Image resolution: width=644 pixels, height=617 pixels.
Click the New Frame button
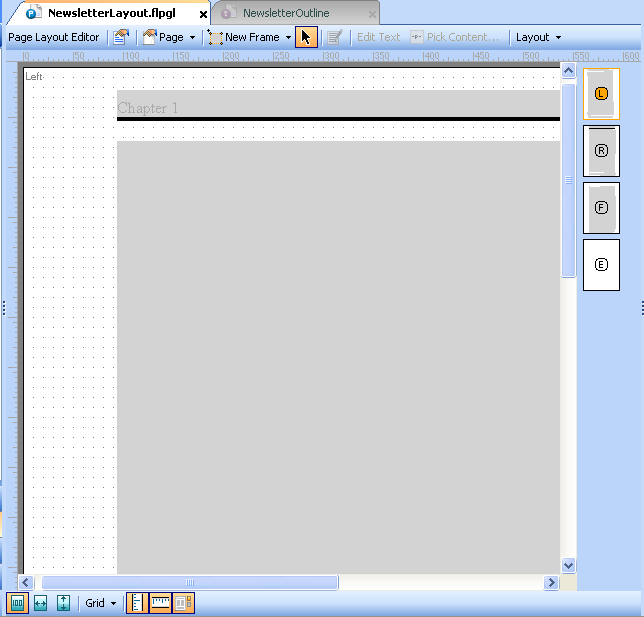(x=244, y=37)
